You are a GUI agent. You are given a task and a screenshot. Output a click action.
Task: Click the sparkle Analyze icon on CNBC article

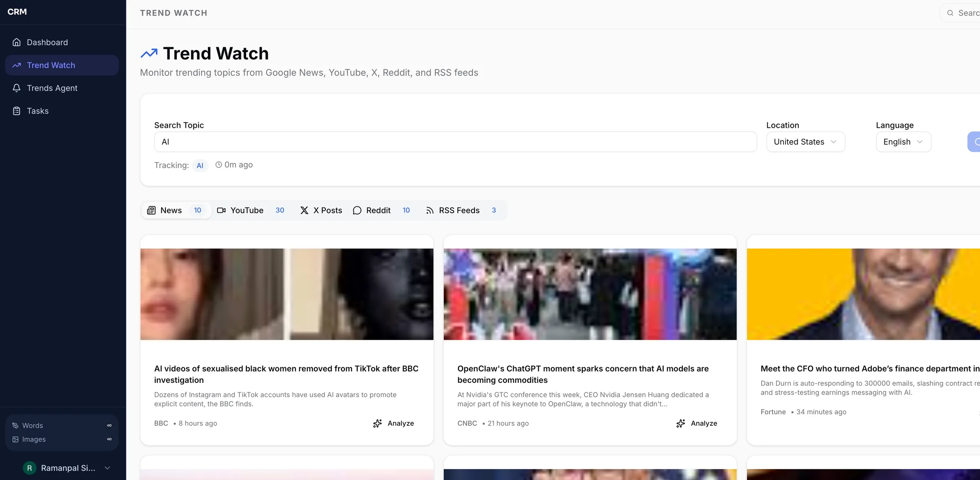[x=680, y=423]
